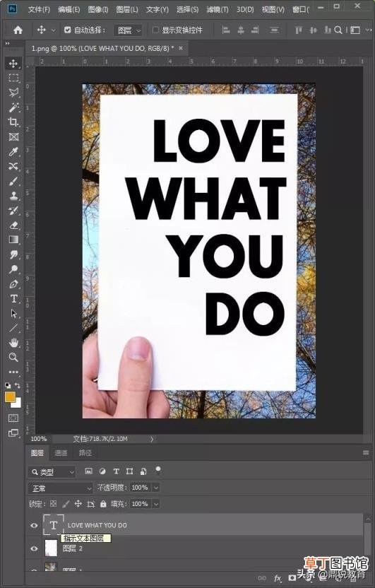
Task: Click the orange foreground color swatch
Action: click(10, 396)
